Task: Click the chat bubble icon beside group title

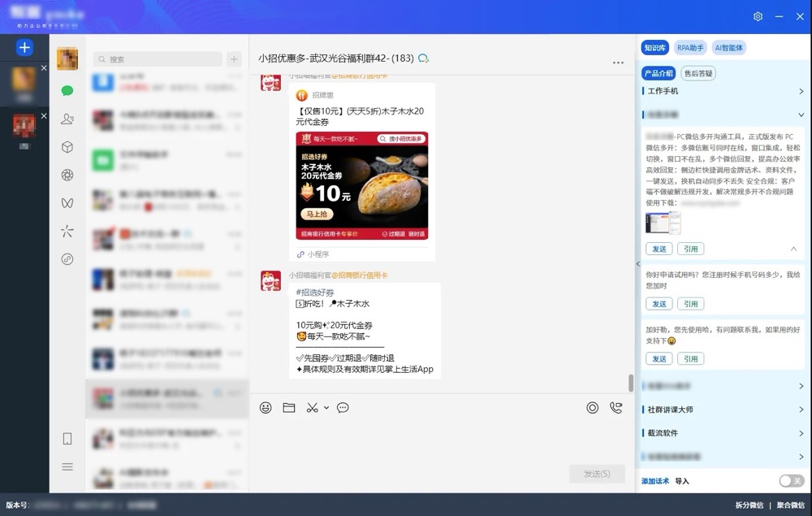Action: [423, 59]
